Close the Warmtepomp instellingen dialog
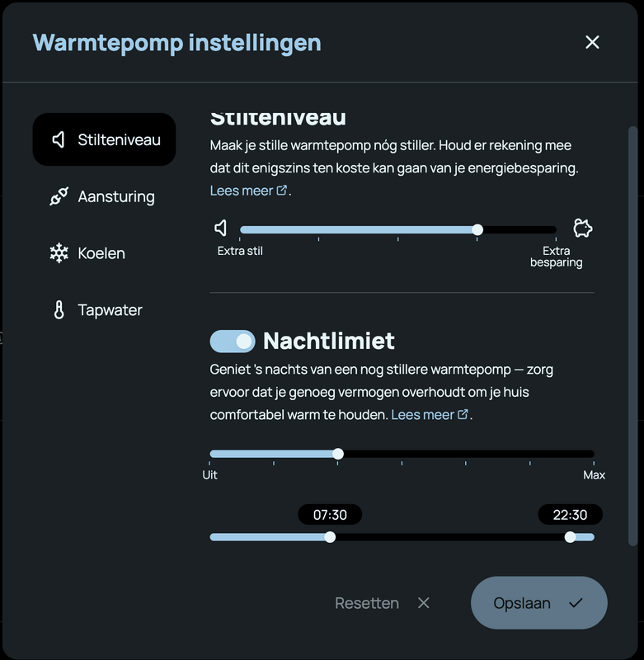This screenshot has width=644, height=660. click(592, 42)
